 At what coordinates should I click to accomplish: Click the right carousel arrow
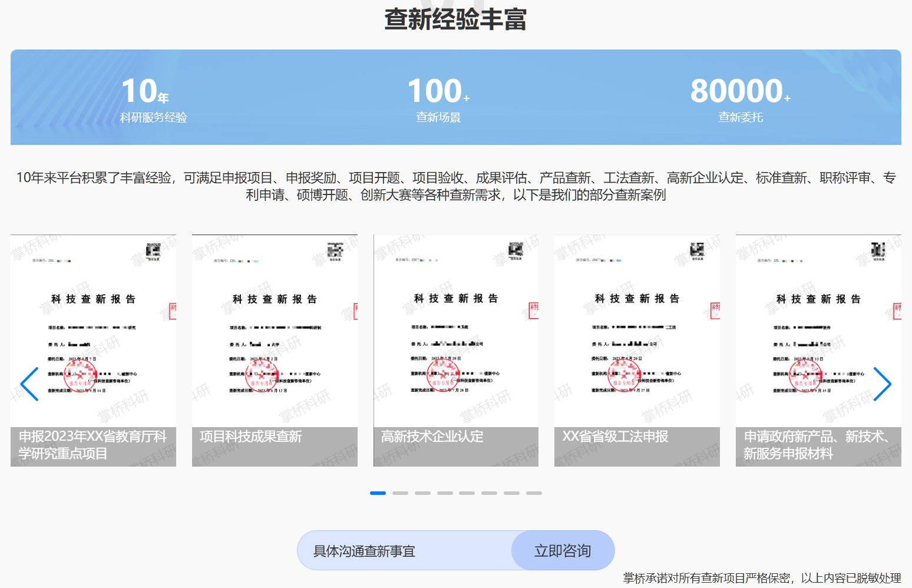coord(882,384)
